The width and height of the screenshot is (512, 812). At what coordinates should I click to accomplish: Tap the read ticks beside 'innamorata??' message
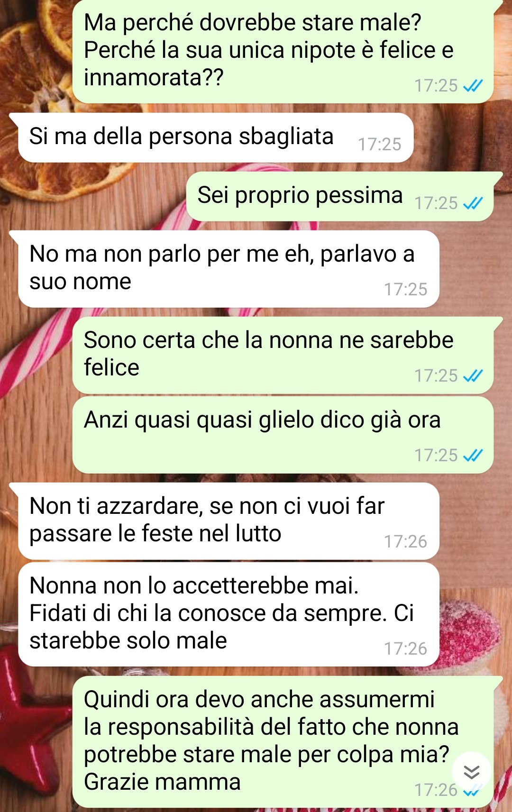point(473,85)
